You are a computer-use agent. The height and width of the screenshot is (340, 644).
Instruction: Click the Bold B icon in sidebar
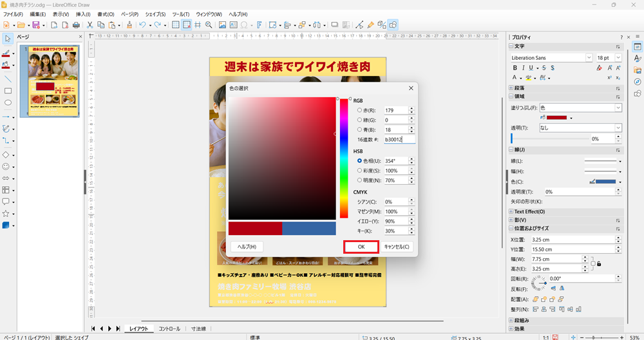click(x=515, y=68)
